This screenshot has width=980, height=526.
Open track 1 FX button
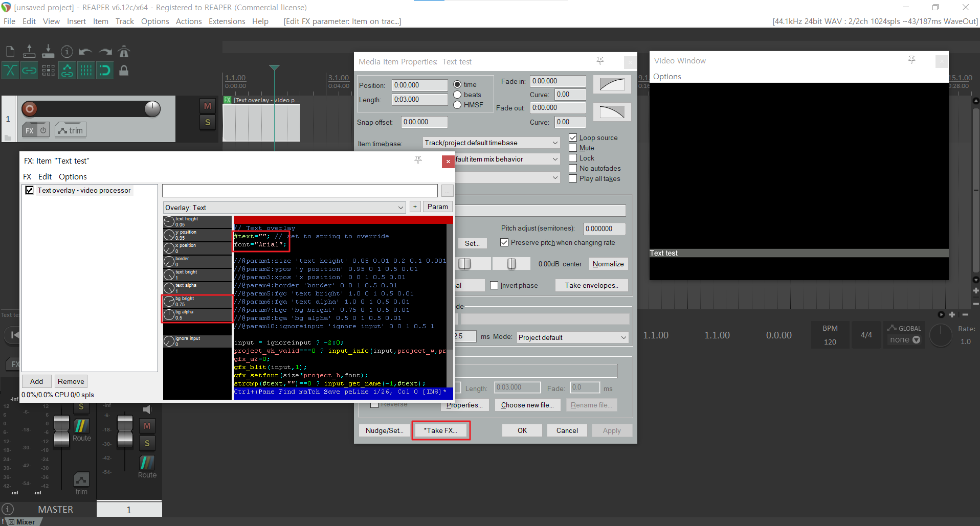(30, 130)
